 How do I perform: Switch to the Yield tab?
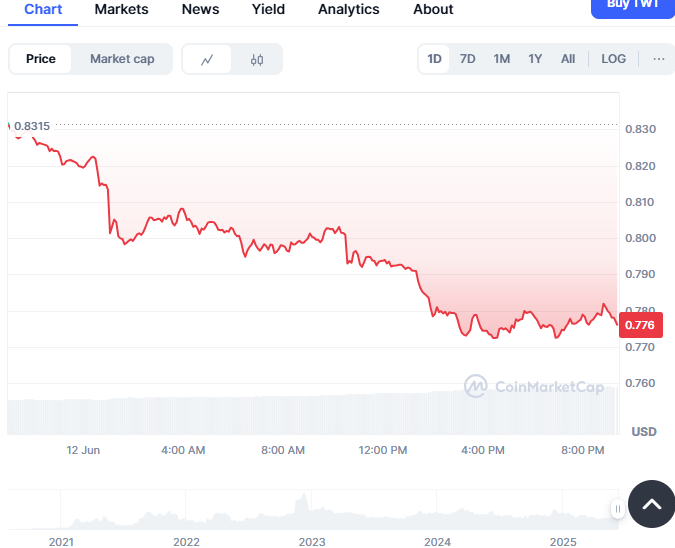pos(268,9)
